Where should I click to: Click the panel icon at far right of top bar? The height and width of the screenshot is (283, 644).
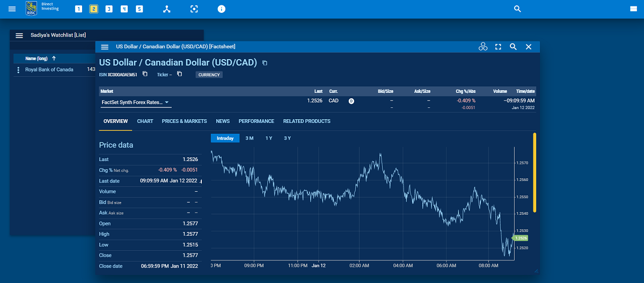[633, 9]
